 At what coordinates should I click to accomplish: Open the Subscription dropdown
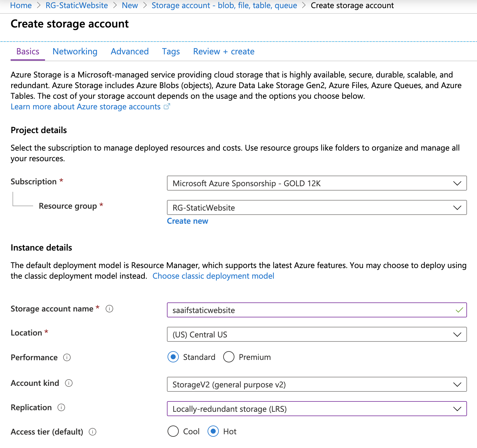pyautogui.click(x=317, y=183)
